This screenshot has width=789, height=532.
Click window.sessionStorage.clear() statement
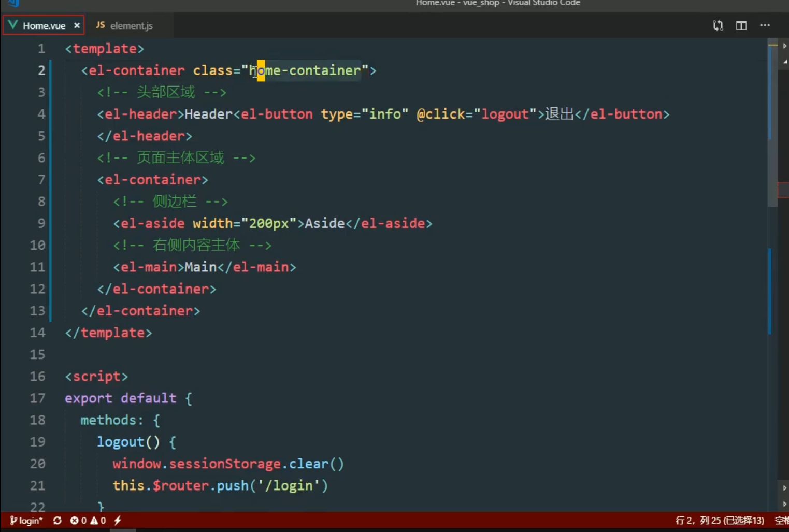pos(228,464)
